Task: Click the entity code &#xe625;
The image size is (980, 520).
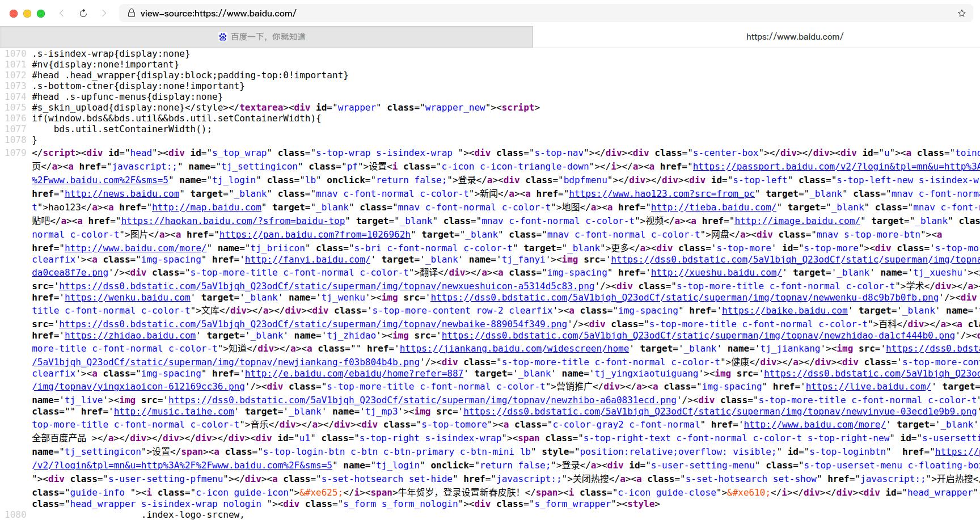Action: pyautogui.click(x=321, y=492)
